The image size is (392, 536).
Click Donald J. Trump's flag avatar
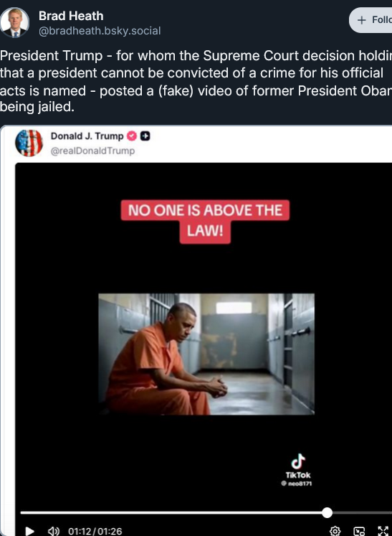point(29,143)
